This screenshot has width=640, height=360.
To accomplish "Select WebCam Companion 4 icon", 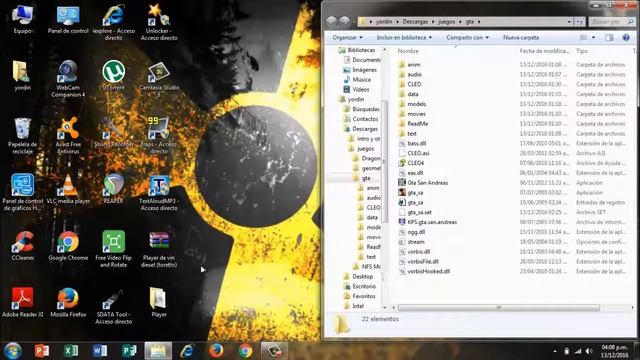I will tap(68, 79).
